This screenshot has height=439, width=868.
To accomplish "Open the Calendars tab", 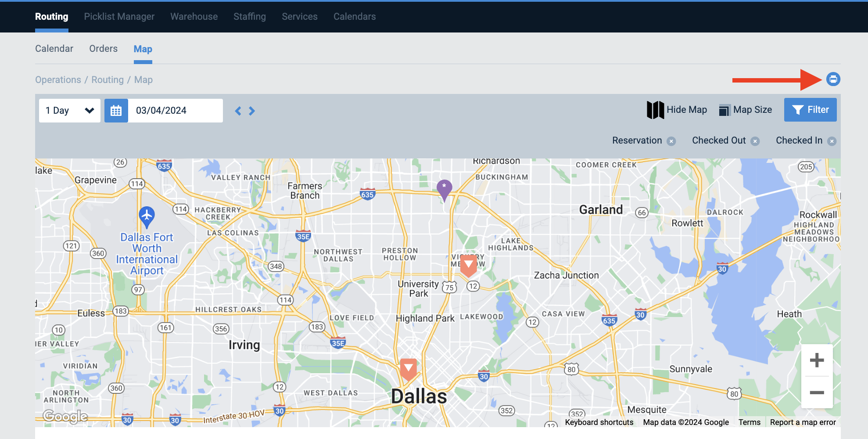I will pyautogui.click(x=355, y=17).
